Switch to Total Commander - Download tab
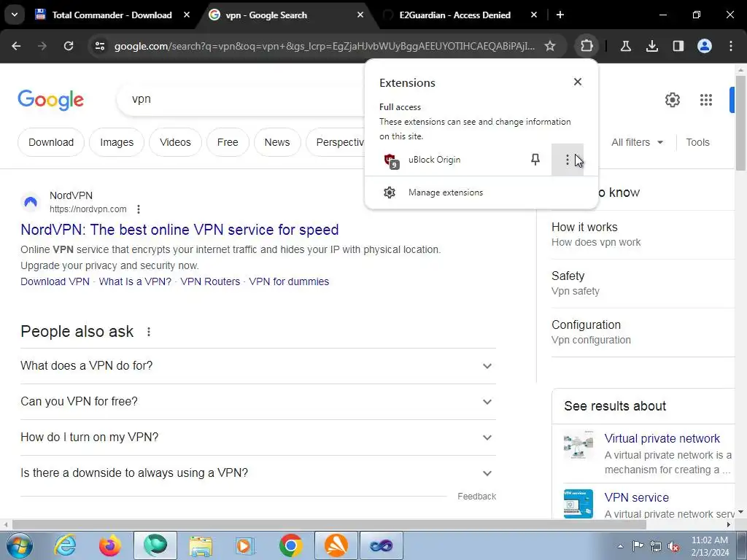The height and width of the screenshot is (560, 747). point(112,15)
